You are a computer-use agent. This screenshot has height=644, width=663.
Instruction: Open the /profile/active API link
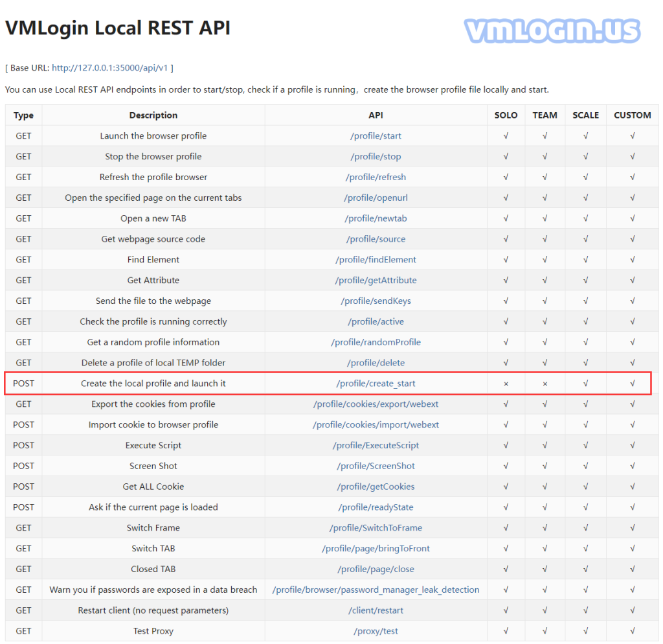(x=376, y=321)
